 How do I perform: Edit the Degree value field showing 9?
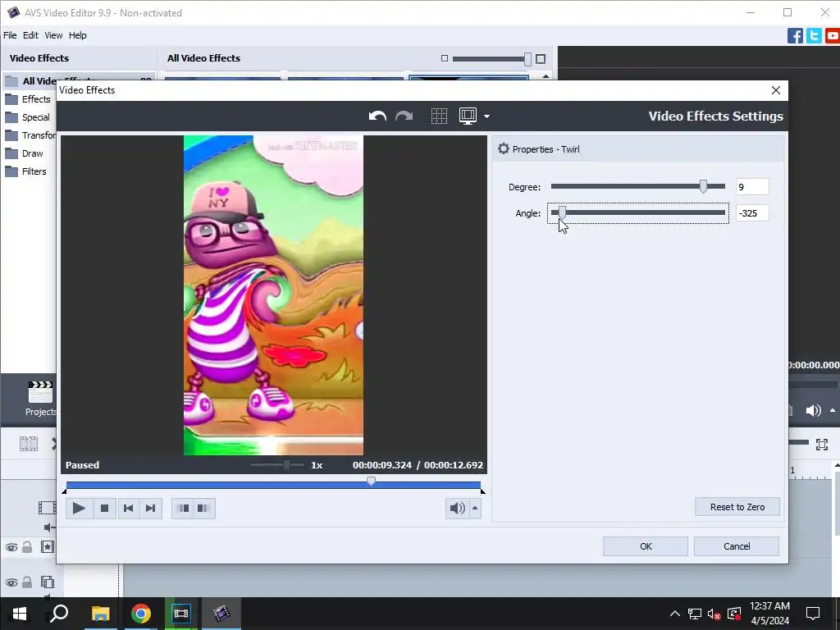pos(752,187)
